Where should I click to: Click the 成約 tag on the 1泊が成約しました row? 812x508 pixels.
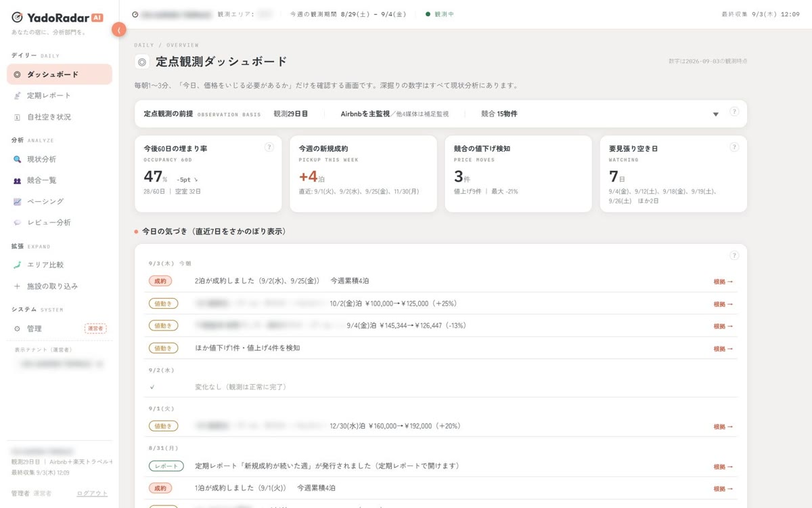(x=160, y=488)
